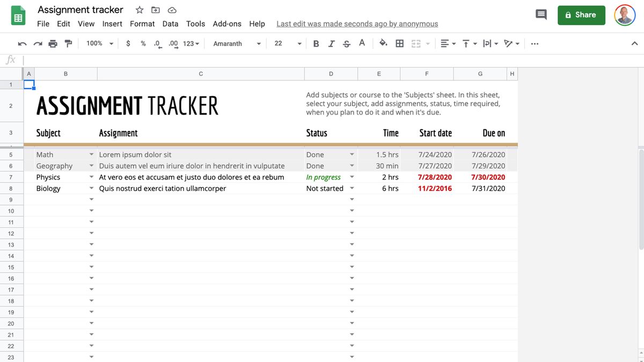644x362 pixels.
Task: Click the Share button
Action: point(581,15)
